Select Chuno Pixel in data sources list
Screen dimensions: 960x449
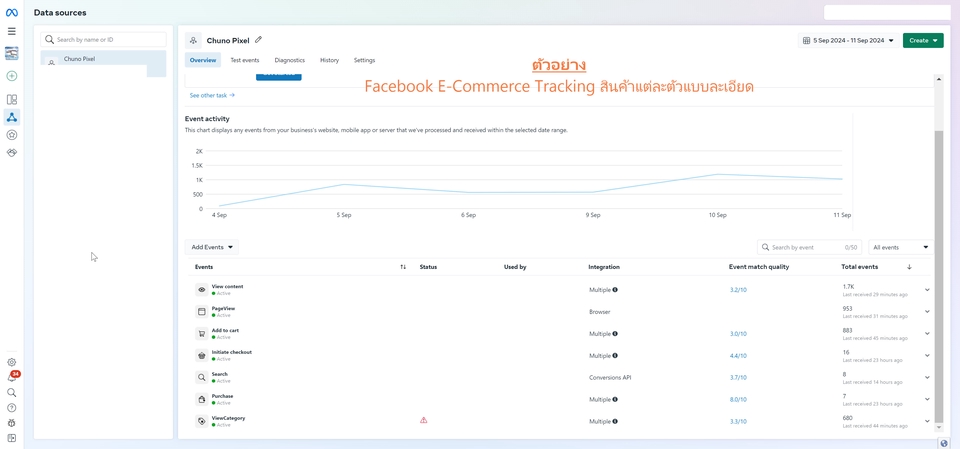pos(103,63)
